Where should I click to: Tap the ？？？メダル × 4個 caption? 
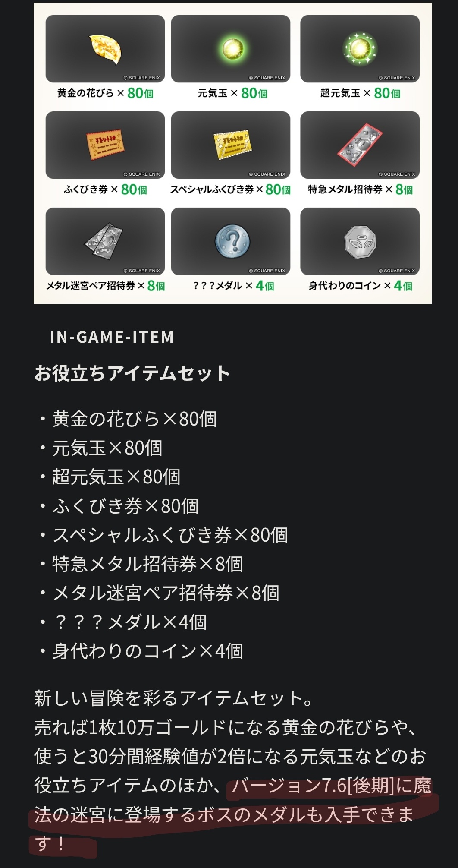point(233,286)
